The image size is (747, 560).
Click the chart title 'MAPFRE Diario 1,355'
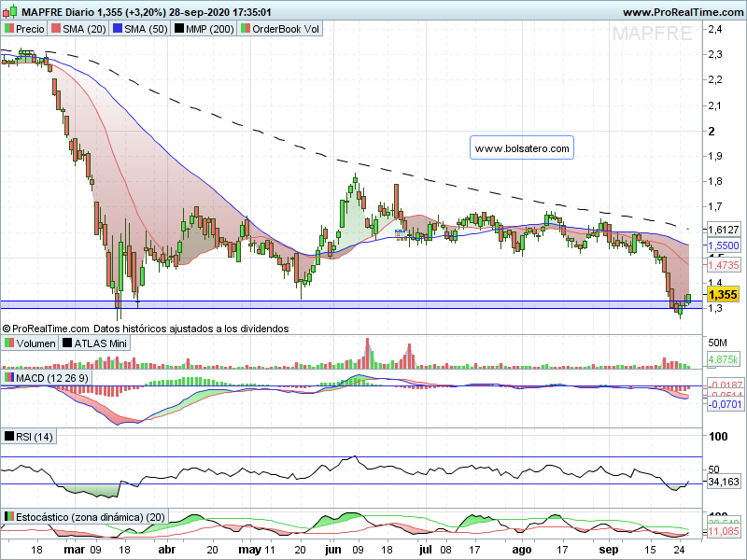click(72, 12)
